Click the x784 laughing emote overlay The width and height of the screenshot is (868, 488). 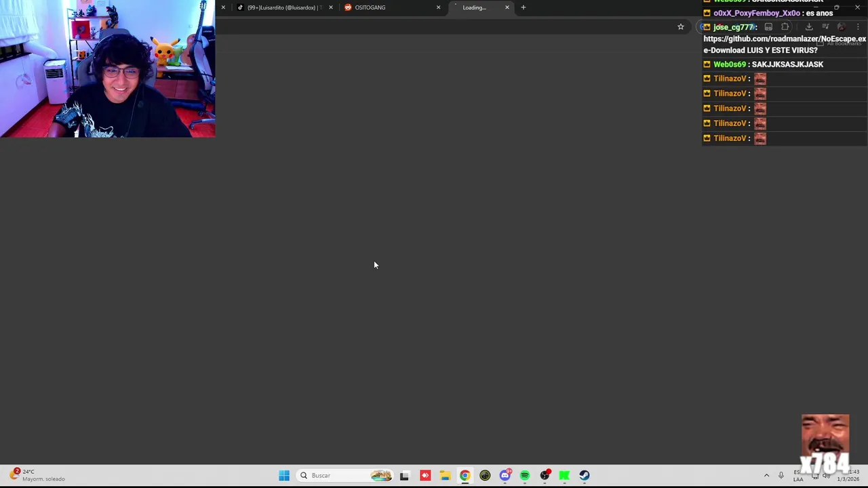click(x=825, y=444)
